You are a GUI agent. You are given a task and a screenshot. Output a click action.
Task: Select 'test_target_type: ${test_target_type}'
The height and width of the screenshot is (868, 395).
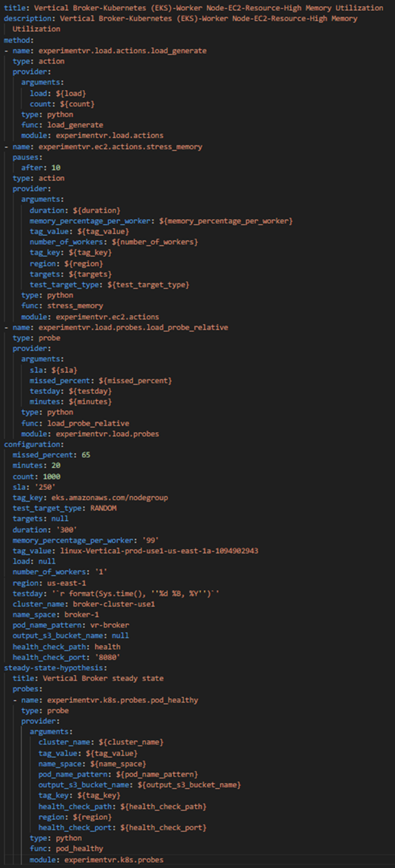tap(109, 284)
